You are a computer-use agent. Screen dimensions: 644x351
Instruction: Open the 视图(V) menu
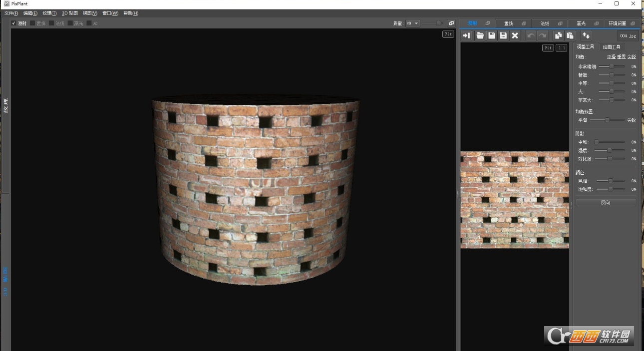point(89,13)
